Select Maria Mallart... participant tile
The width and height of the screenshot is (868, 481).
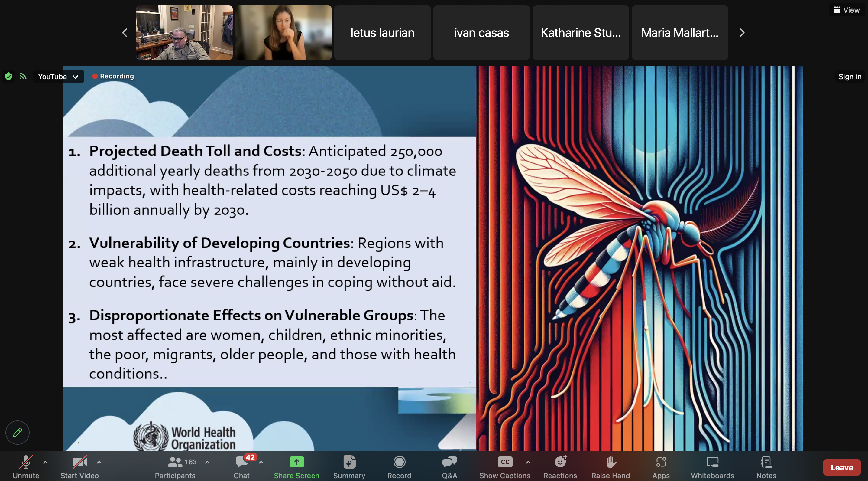tap(680, 33)
